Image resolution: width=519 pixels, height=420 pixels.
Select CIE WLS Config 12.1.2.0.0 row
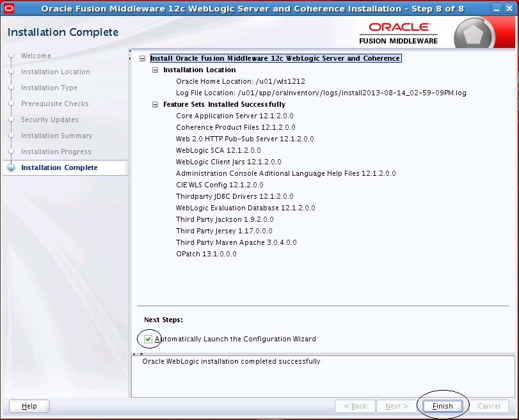(x=220, y=185)
